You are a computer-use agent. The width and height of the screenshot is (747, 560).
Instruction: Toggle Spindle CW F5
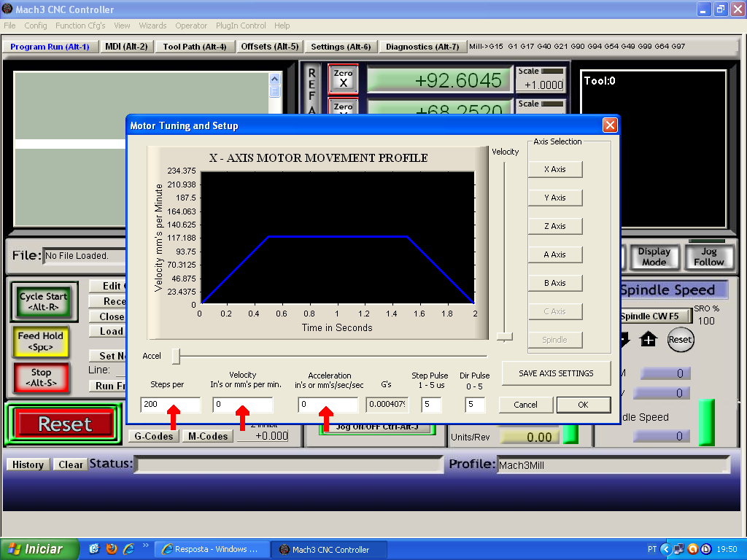[655, 316]
